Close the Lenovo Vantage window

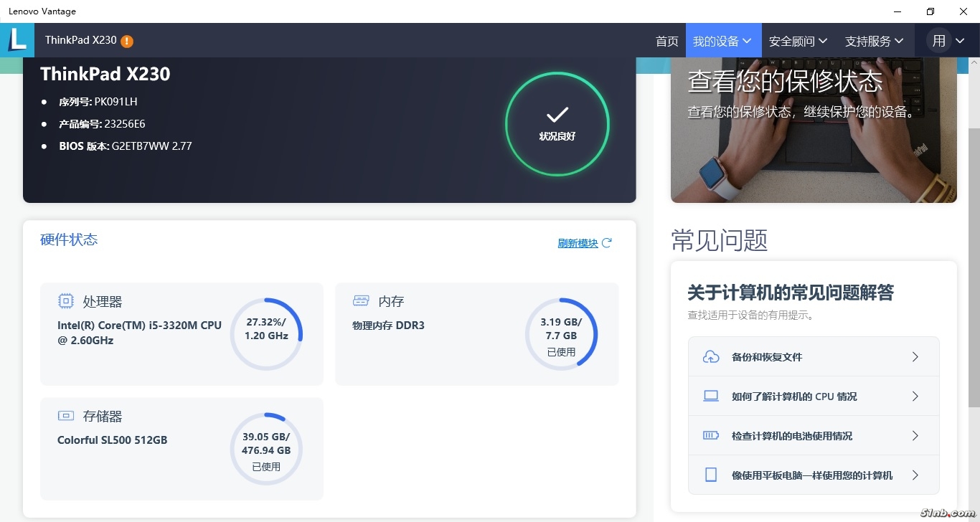pos(963,11)
